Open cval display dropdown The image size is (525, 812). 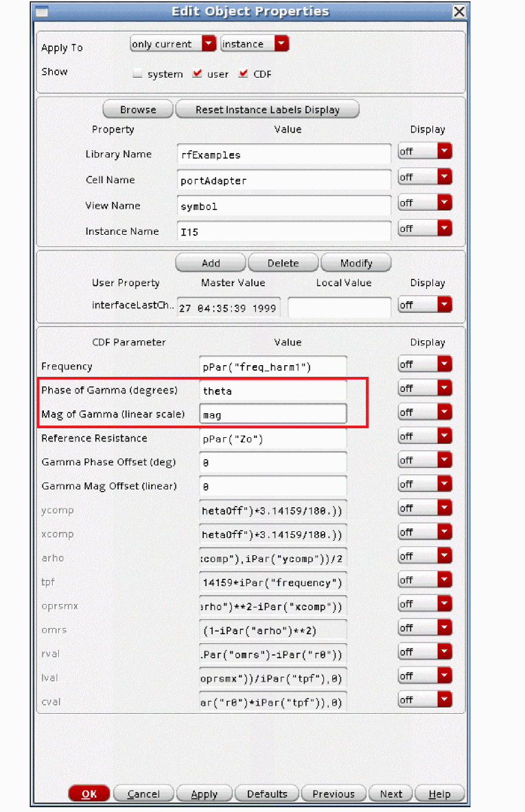[425, 699]
